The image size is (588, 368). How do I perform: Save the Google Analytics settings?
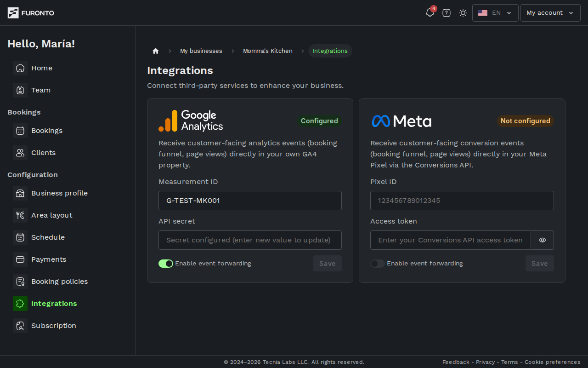point(328,264)
